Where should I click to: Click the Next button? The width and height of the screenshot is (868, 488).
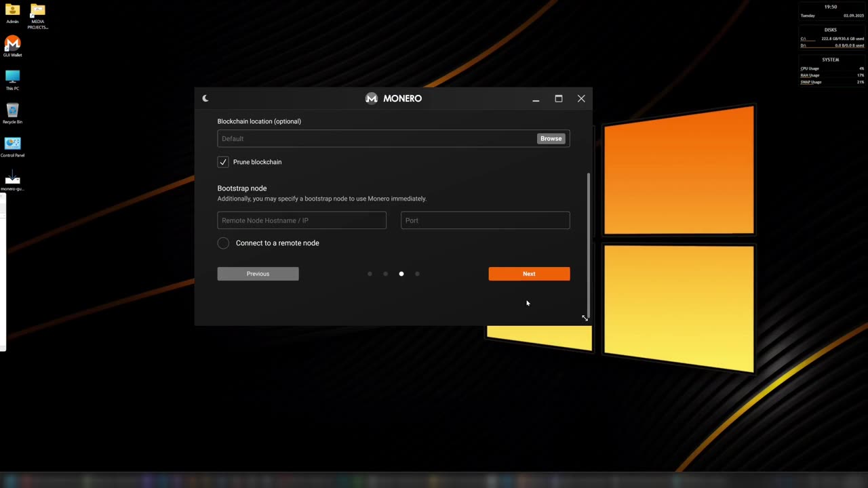[529, 274]
